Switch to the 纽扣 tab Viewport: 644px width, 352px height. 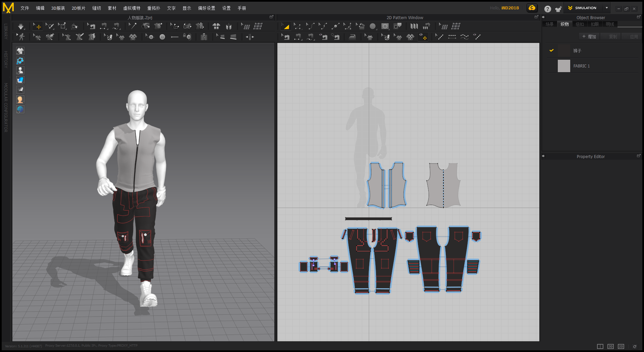pos(580,24)
